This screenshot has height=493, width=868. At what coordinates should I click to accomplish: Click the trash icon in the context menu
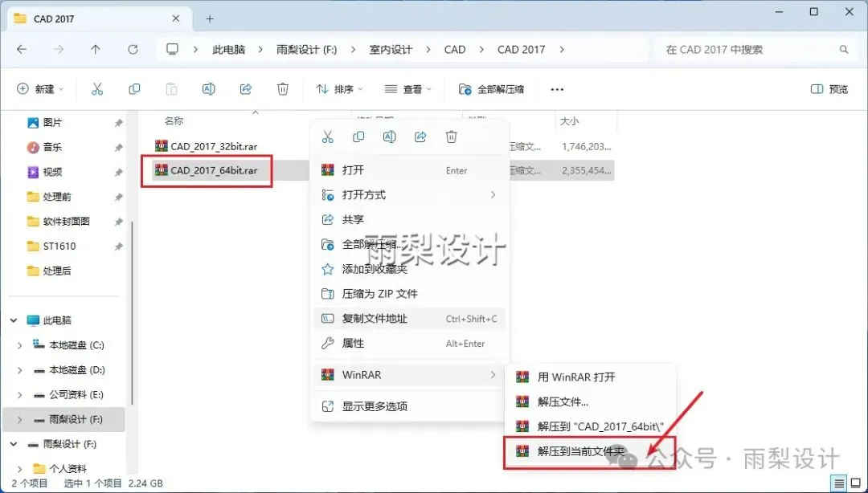click(452, 136)
